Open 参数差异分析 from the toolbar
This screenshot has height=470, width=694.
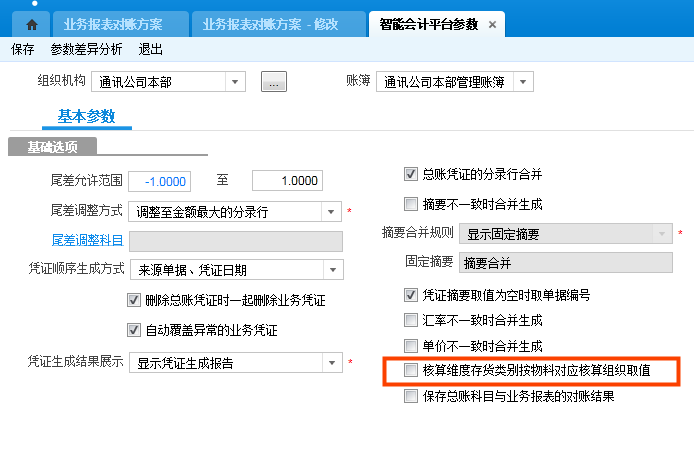[86, 49]
